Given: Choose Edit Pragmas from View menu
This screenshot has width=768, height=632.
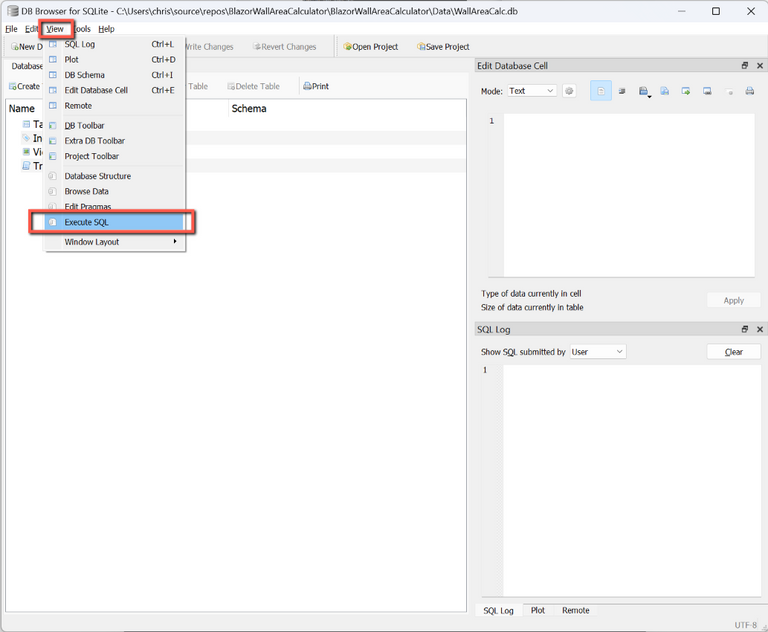Looking at the screenshot, I should pos(115,207).
